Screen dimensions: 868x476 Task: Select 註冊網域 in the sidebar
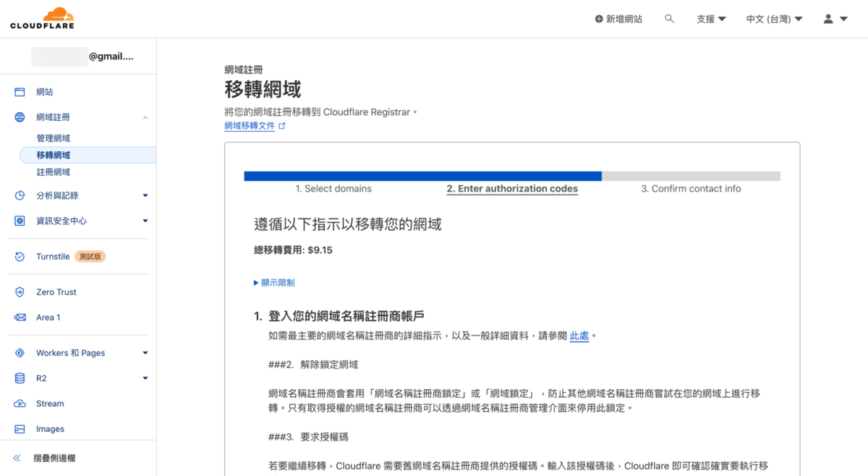(x=54, y=172)
